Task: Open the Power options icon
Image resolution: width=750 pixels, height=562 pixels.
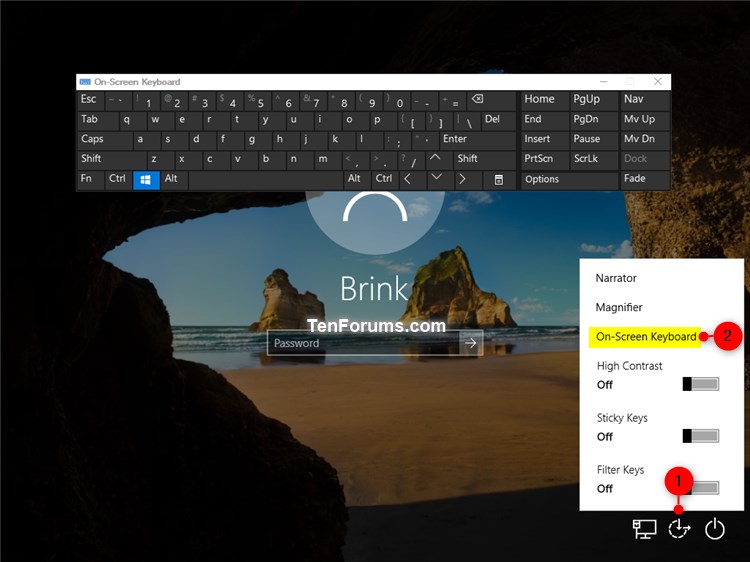Action: (x=715, y=529)
